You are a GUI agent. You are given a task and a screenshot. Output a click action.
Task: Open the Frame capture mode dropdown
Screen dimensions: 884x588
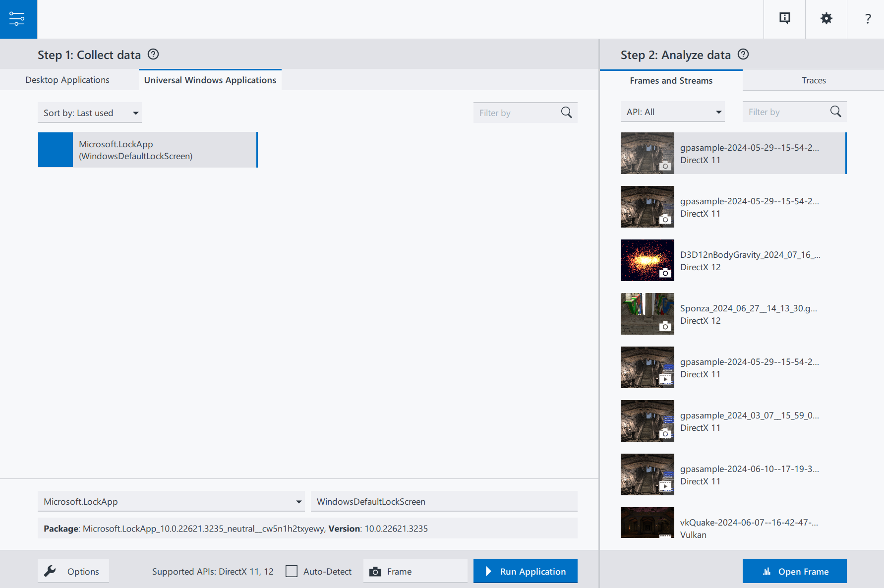[x=415, y=571]
